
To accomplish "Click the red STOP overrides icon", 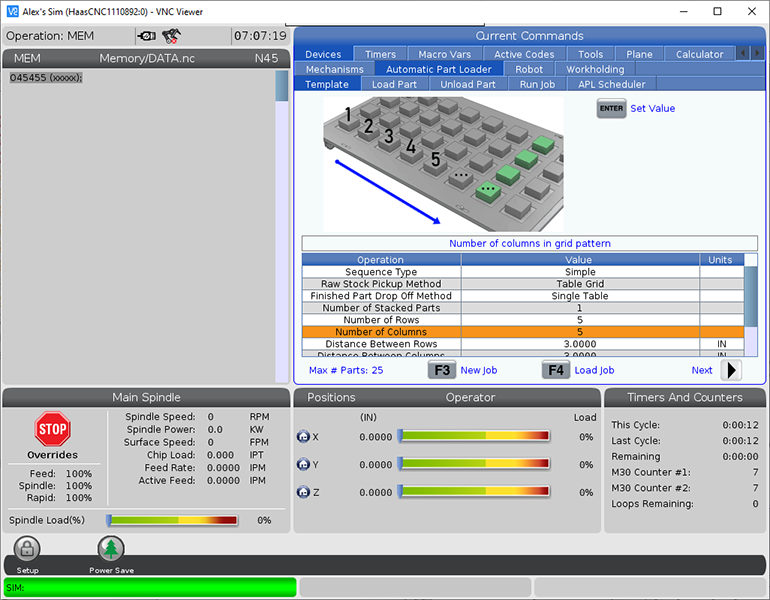I will click(x=52, y=429).
